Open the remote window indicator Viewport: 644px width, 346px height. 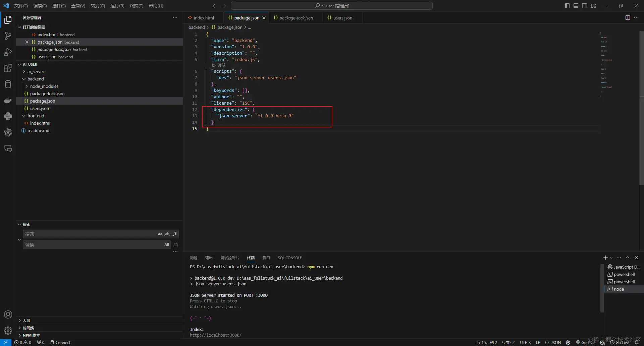click(6, 342)
